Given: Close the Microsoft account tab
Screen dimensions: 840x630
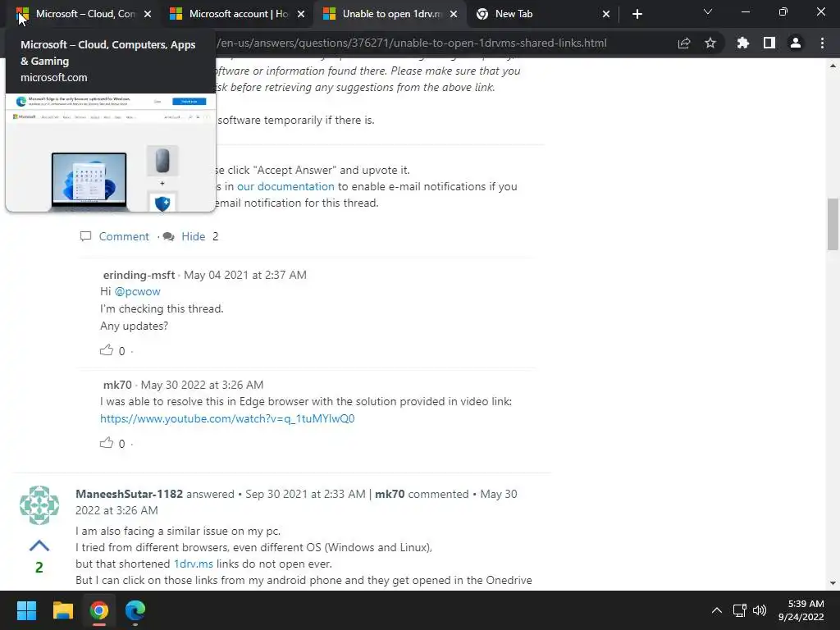Looking at the screenshot, I should coord(301,14).
